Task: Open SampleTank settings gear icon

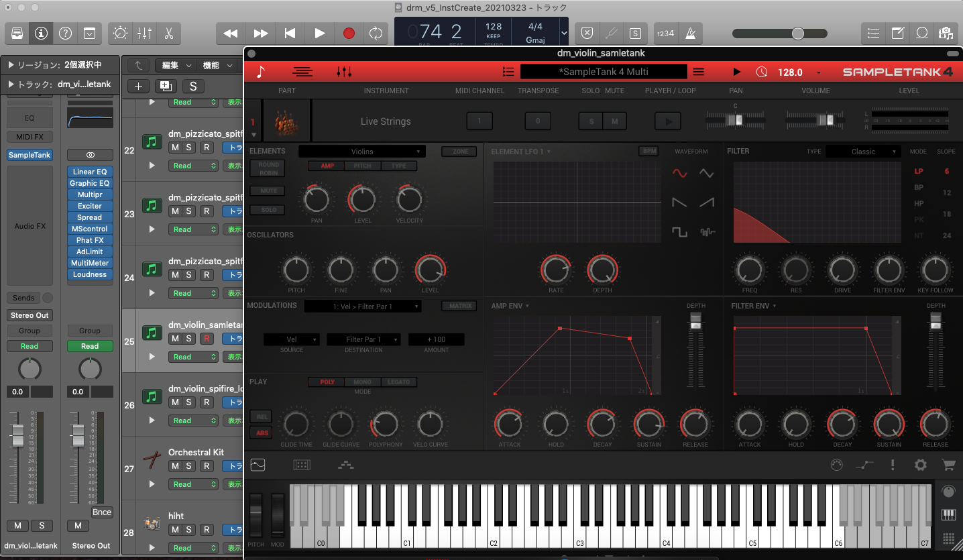Action: (x=921, y=465)
